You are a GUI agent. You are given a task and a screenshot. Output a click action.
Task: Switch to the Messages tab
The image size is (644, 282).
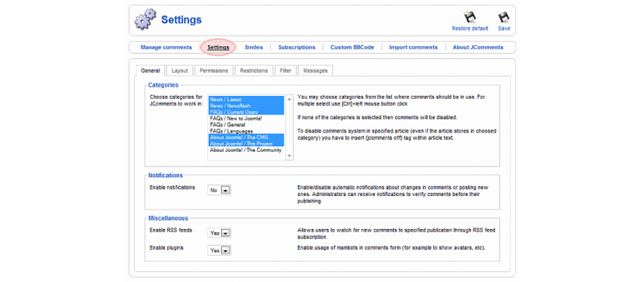pyautogui.click(x=315, y=70)
